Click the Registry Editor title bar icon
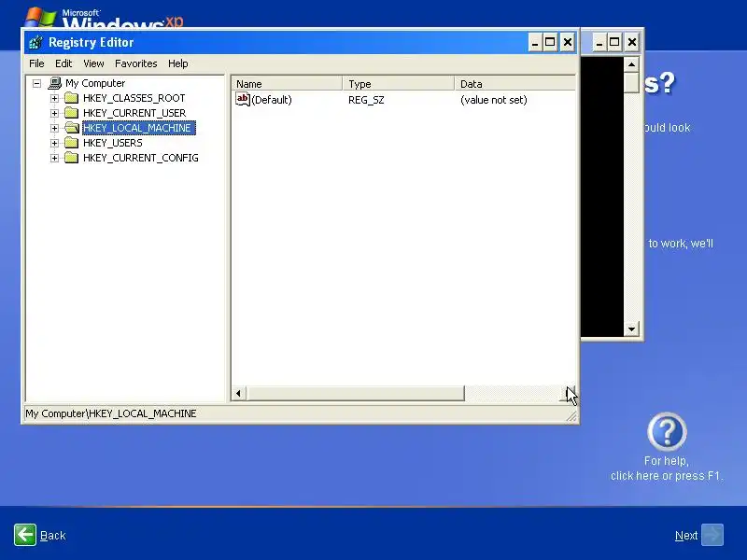Viewport: 747px width, 560px height. coord(35,42)
